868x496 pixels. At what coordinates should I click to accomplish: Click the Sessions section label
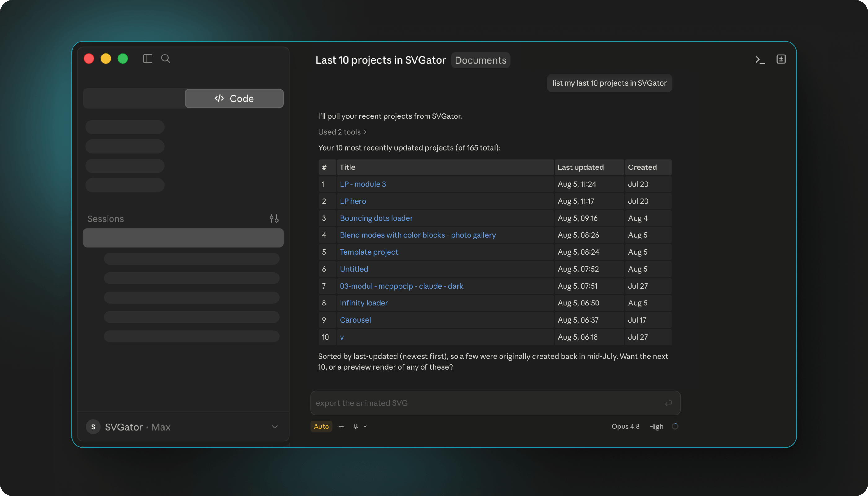click(x=106, y=219)
